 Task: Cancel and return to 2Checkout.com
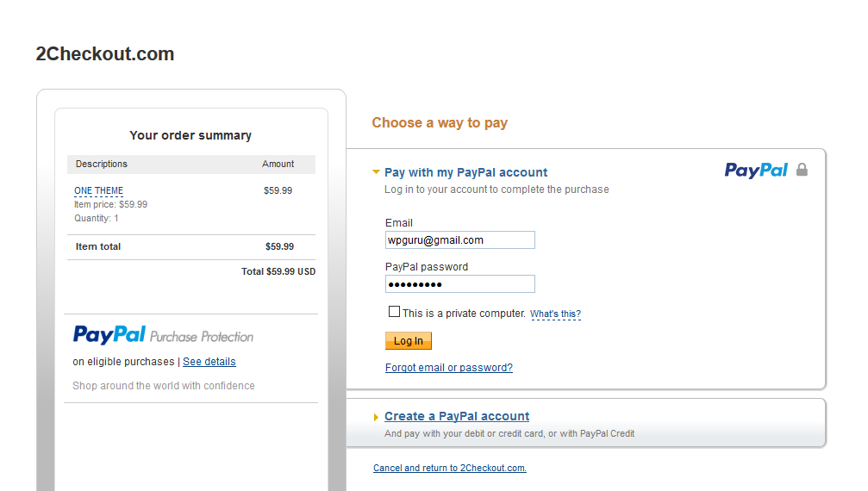point(449,468)
